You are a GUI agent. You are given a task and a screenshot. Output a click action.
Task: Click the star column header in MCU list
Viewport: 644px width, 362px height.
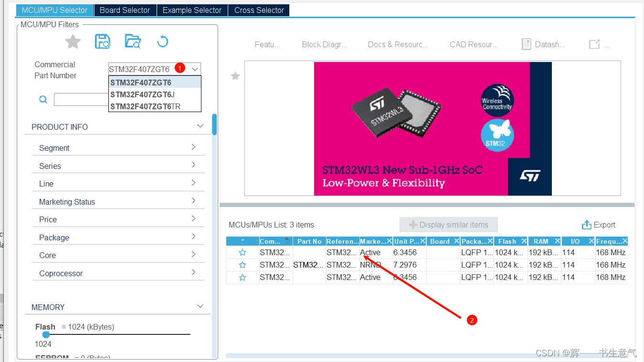pos(243,241)
